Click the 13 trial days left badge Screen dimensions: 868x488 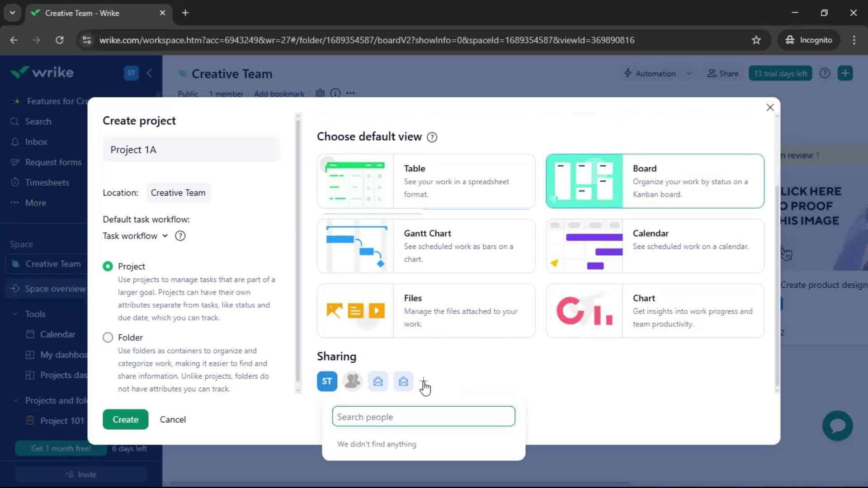[x=780, y=73]
